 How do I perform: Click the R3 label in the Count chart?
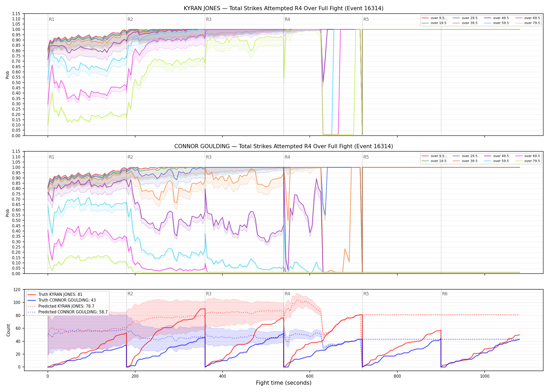(209, 294)
